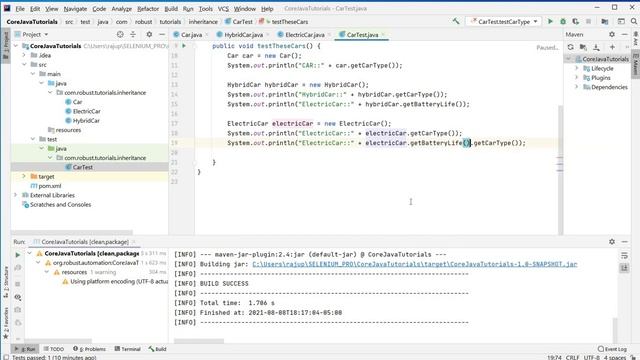Click CRLF line separator in status bar

coord(573,357)
